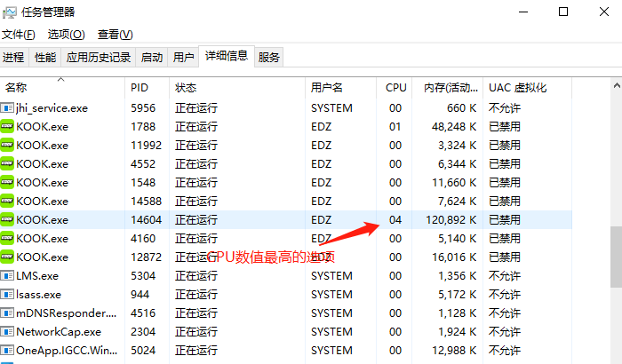Viewport: 622px width, 364px height.
Task: Click memory value 1,128 K
Action: 458,313
